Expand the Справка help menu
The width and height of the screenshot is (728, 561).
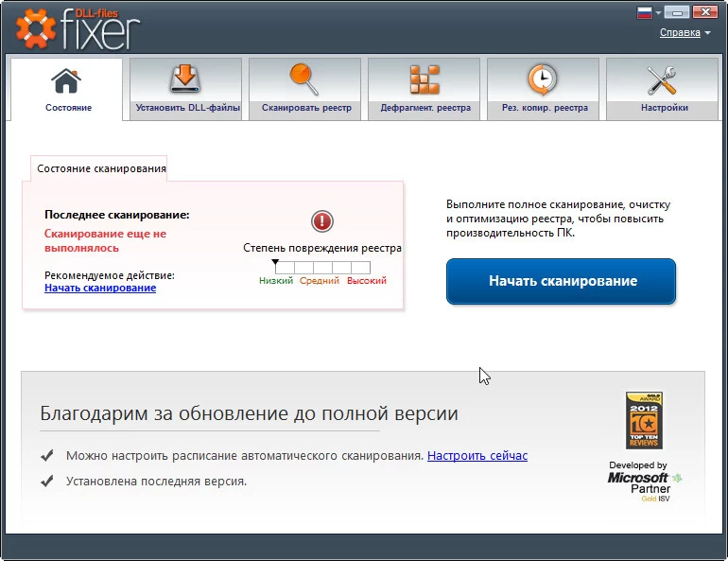[685, 33]
